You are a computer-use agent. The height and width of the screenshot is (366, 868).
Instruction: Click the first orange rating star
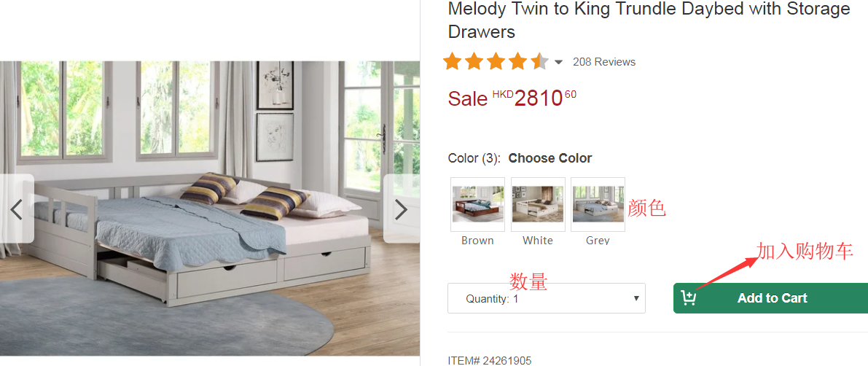453,61
